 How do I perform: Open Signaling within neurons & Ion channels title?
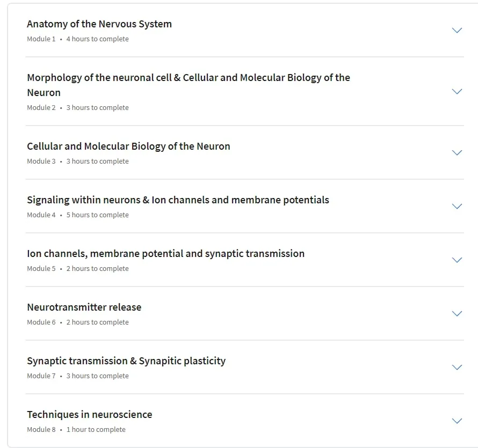178,200
